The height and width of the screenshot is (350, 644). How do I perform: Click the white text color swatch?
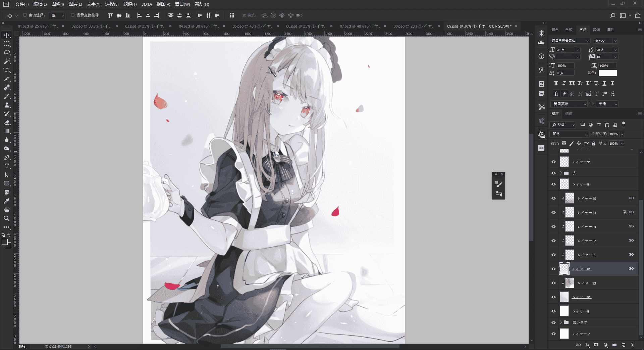tap(608, 73)
